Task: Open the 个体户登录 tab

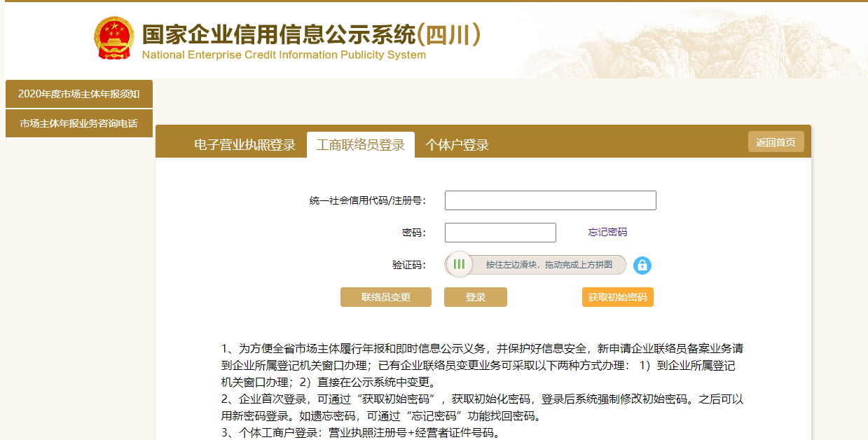Action: [x=457, y=145]
